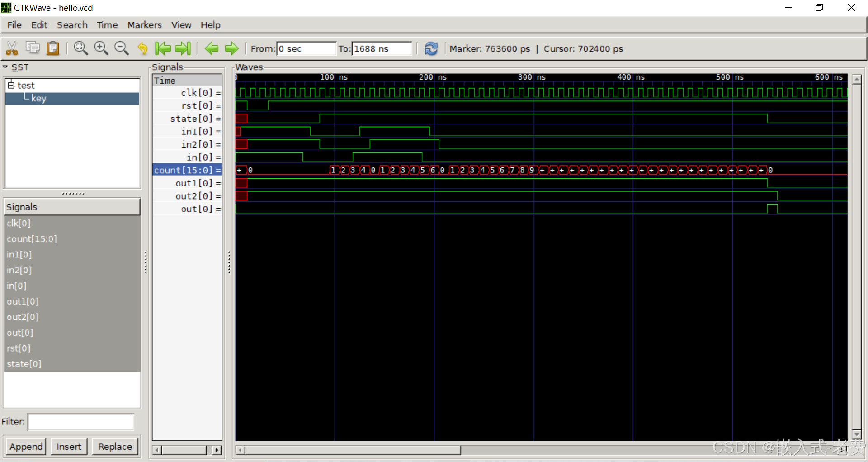Click the Cut toolbar icon

click(x=12, y=48)
